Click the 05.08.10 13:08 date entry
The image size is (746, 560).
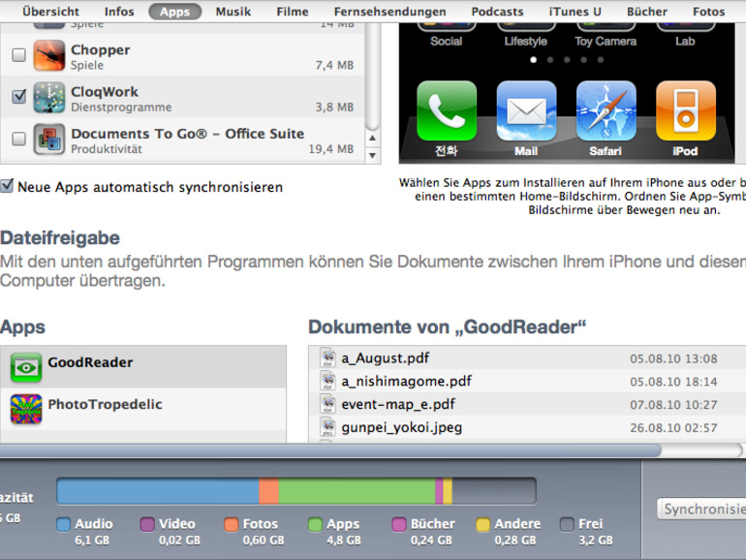[x=673, y=358]
